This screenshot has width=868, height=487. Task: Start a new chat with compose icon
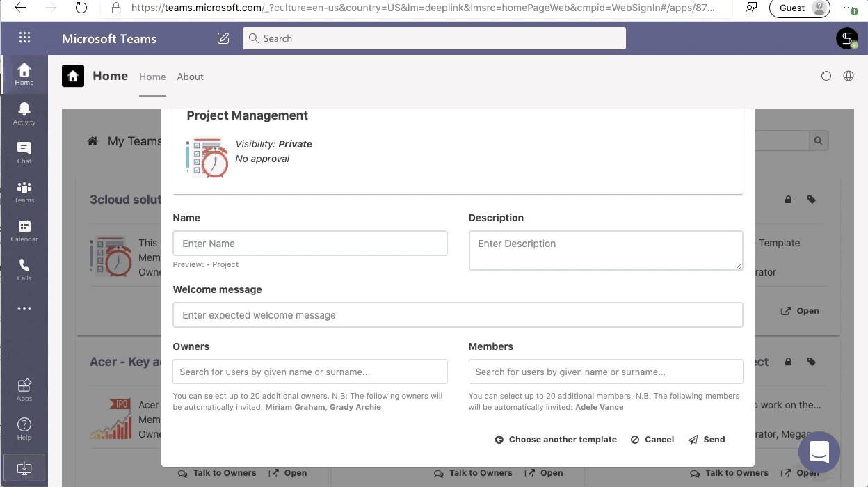click(223, 38)
